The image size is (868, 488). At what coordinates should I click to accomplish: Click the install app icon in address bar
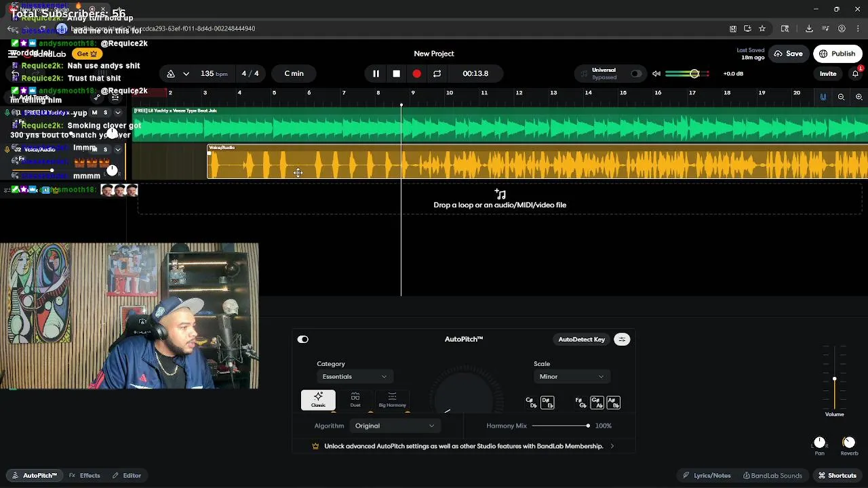tap(747, 28)
